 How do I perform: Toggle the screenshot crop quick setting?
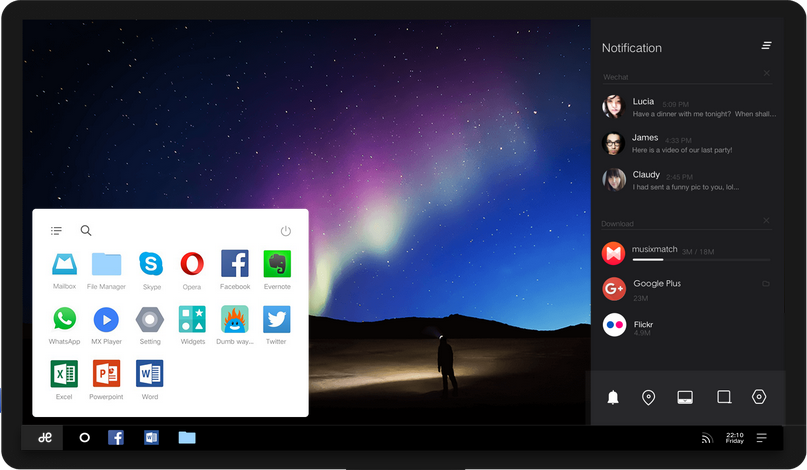(x=723, y=397)
